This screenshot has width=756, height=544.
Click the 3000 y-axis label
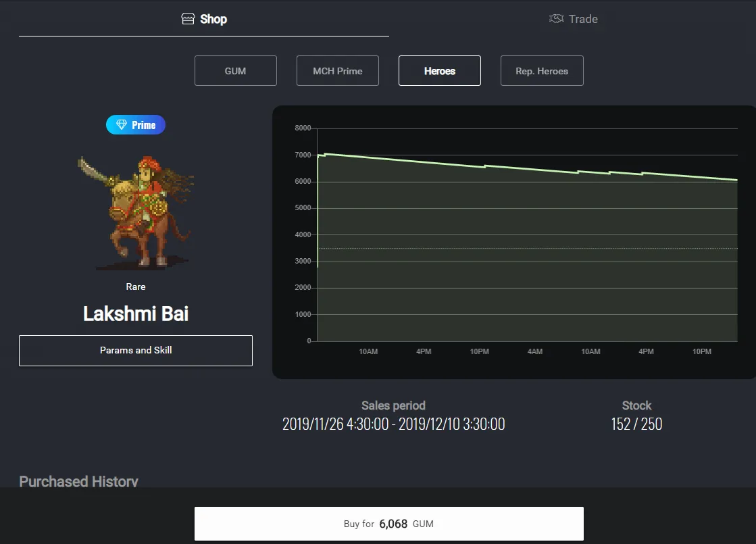coord(303,262)
